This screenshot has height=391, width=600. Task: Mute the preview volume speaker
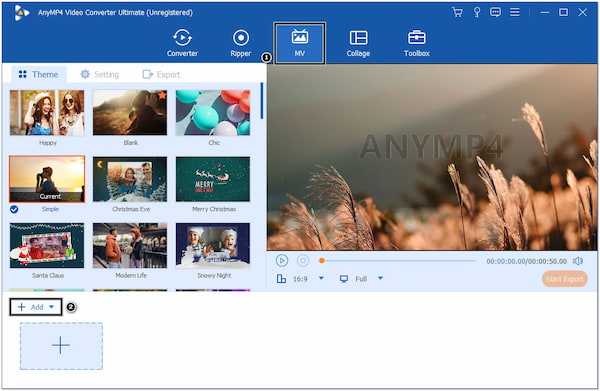(578, 261)
